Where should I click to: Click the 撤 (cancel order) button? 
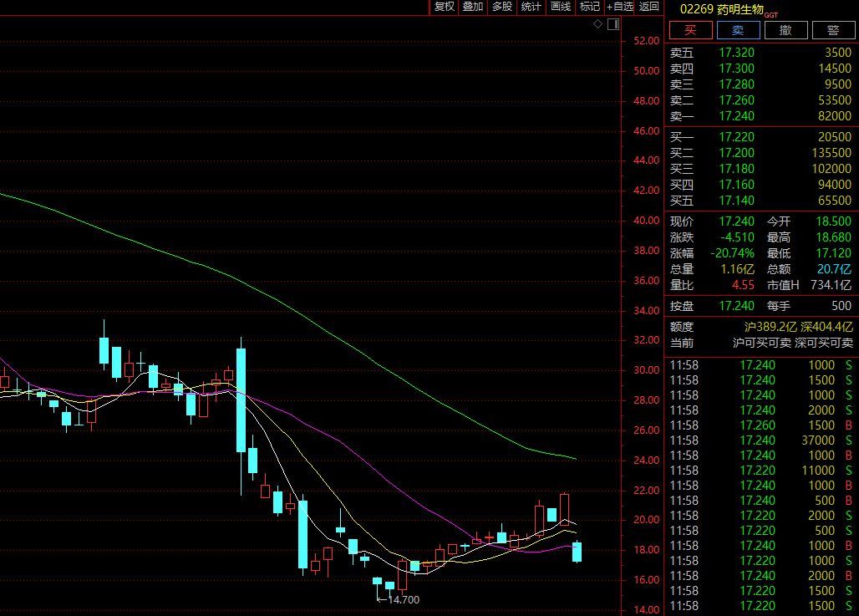[785, 30]
